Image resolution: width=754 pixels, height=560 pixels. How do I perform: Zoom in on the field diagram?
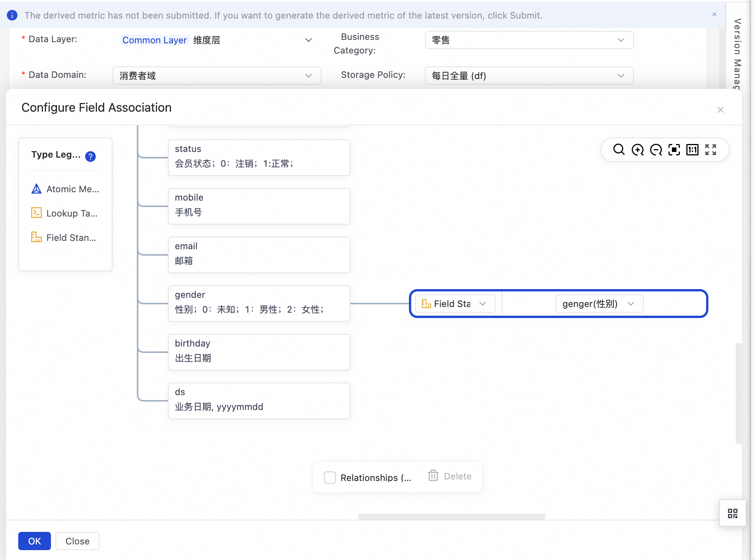tap(637, 150)
